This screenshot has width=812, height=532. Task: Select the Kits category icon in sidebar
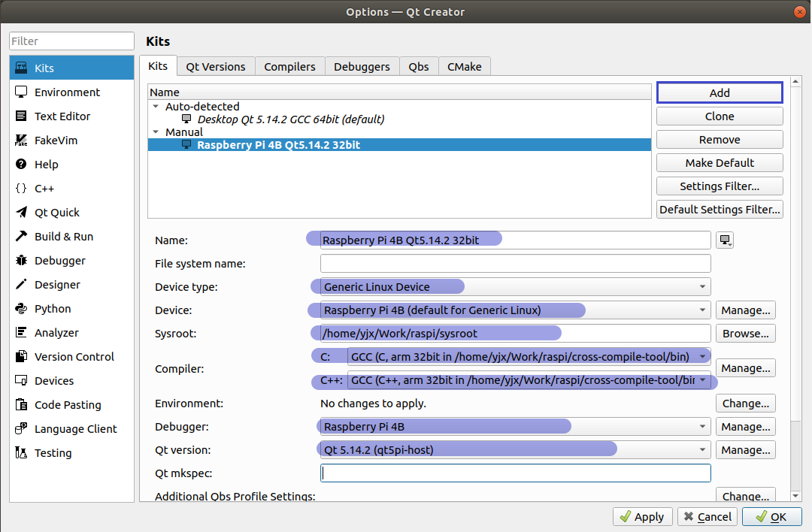click(21, 68)
